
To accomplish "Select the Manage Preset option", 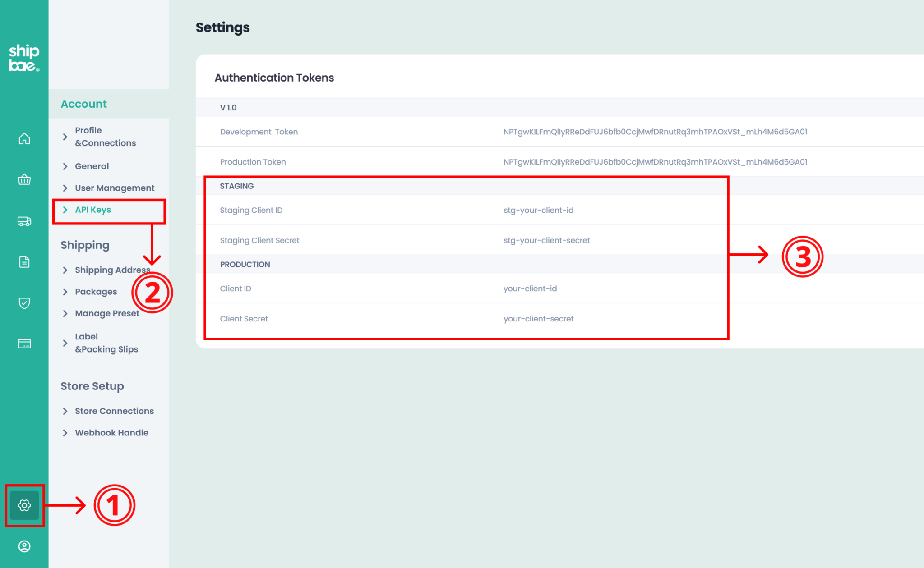I will tap(107, 313).
